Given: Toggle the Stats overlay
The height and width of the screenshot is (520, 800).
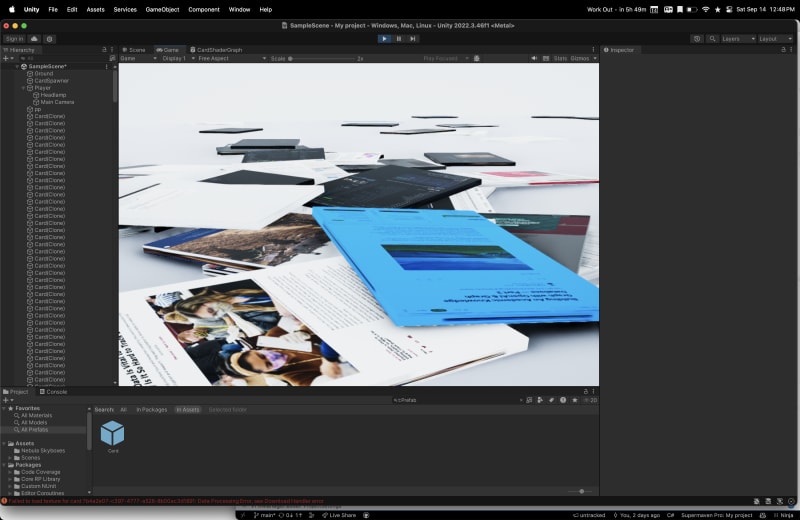Looking at the screenshot, I should 560,59.
